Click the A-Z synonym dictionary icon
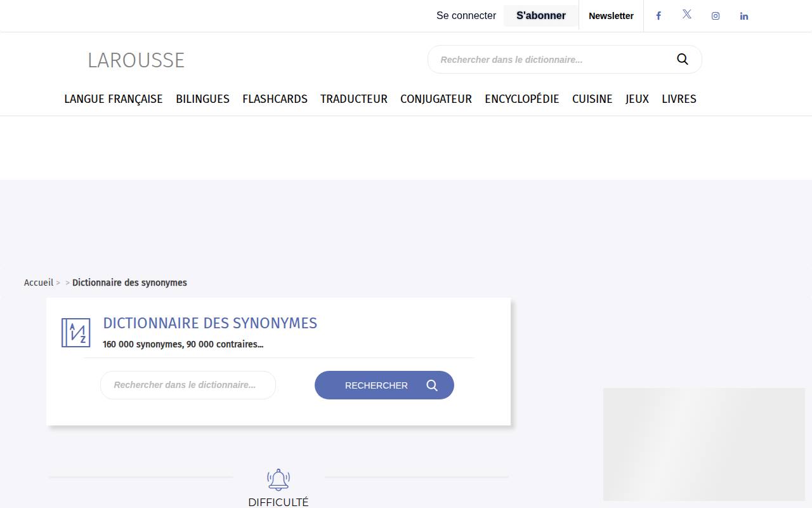Screen dimensions: 812x508 [75, 332]
